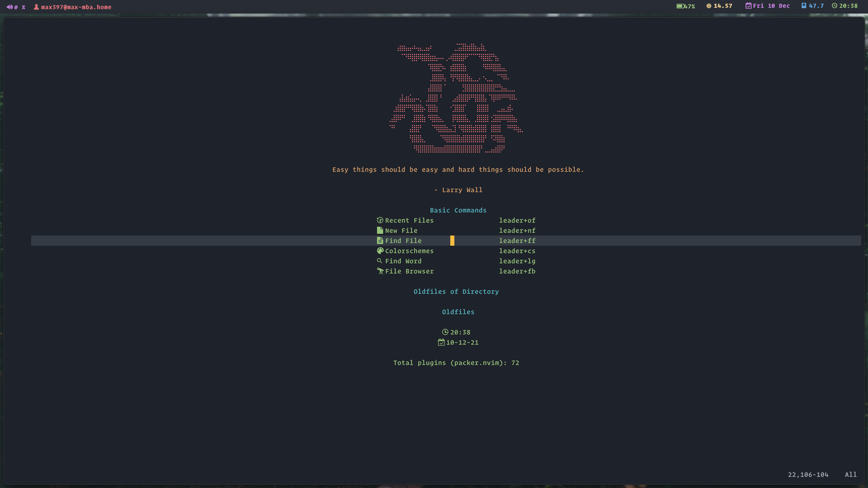
Task: Click the memory icon beside 47.7
Action: point(804,5)
